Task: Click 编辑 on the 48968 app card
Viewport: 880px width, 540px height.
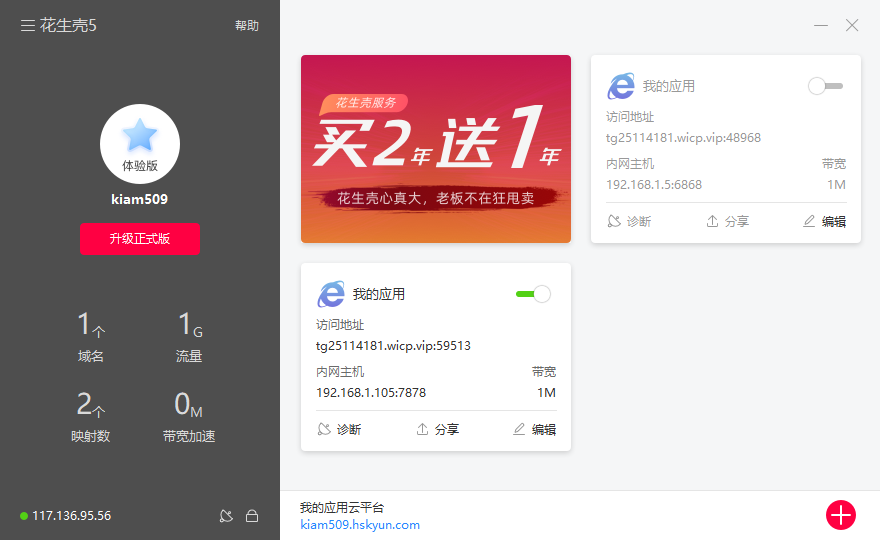Action: click(824, 222)
